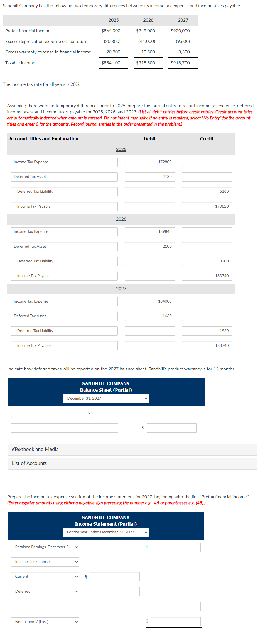Expand the List of Accounts section
265x644 pixels.
[29, 463]
